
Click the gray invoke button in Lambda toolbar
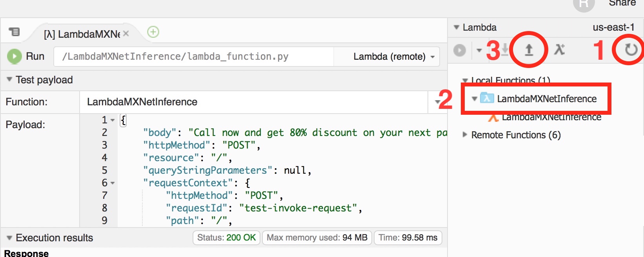(460, 50)
